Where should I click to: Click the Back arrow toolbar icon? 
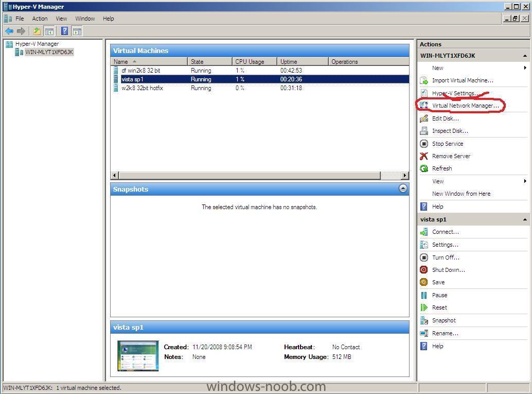[9, 31]
